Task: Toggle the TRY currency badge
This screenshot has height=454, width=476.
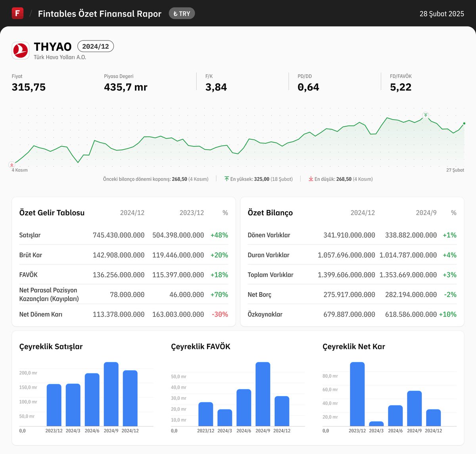Action: [182, 13]
